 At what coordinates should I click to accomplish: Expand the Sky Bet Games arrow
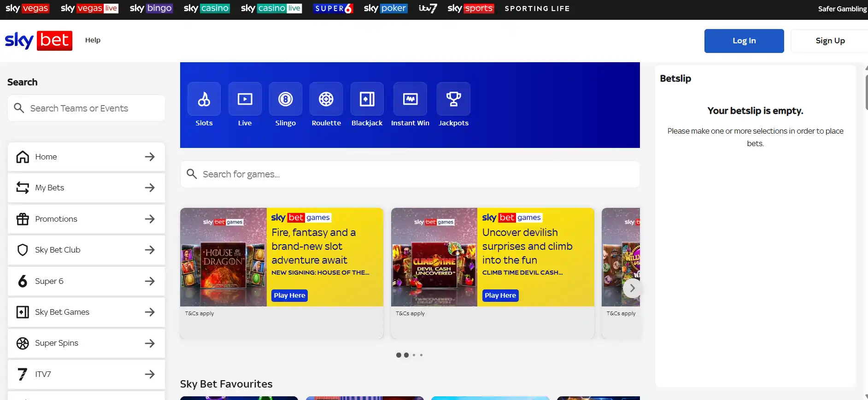(x=150, y=312)
